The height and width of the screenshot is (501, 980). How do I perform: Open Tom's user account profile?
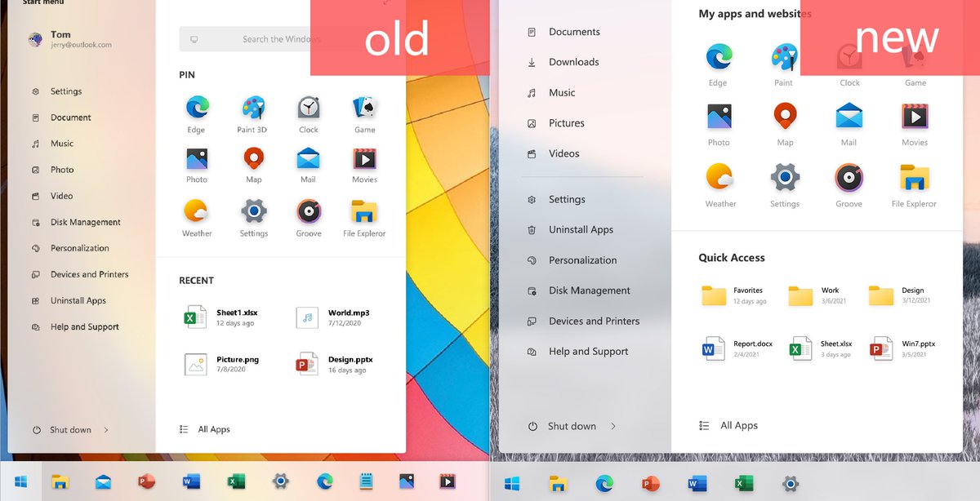[69, 39]
